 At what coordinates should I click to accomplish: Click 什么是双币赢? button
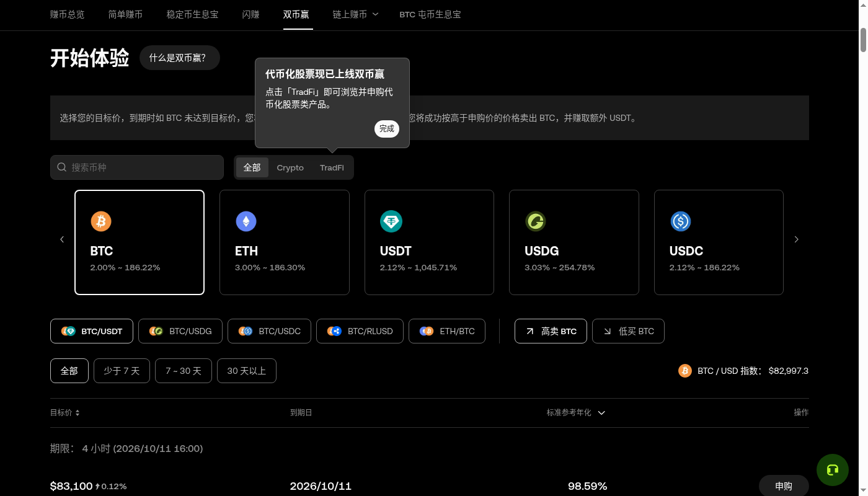[x=180, y=58]
